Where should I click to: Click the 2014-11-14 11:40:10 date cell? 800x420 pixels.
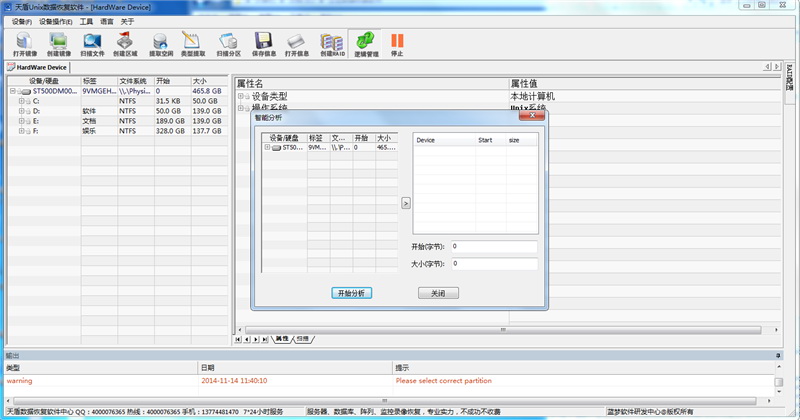click(234, 381)
